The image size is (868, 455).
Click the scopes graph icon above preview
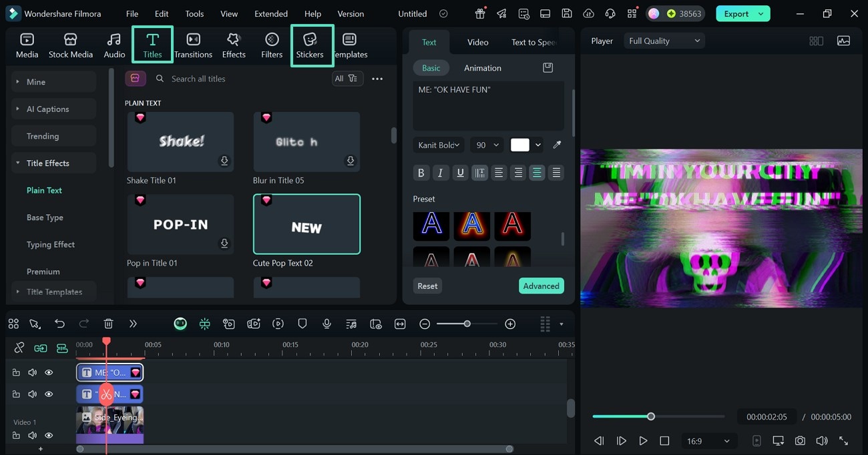(843, 41)
